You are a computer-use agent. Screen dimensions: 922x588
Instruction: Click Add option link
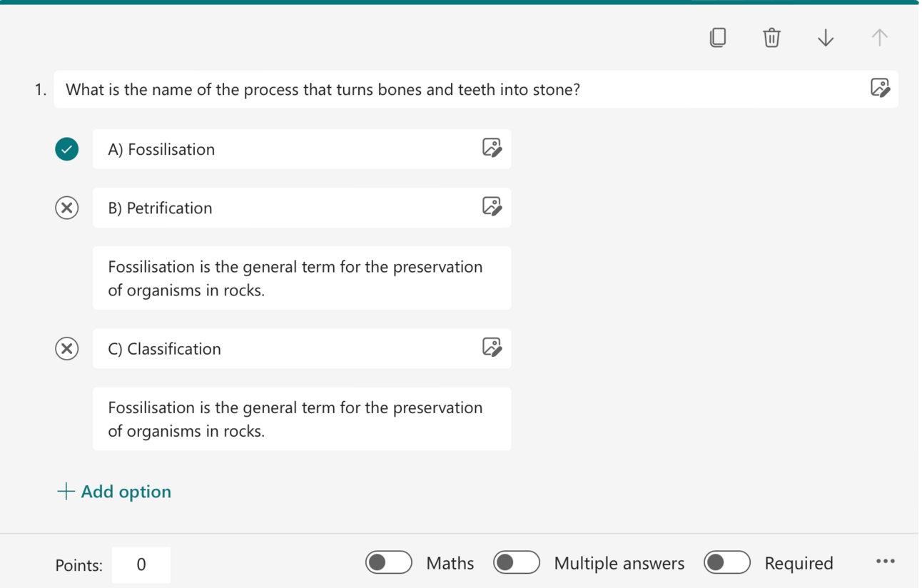coord(114,492)
